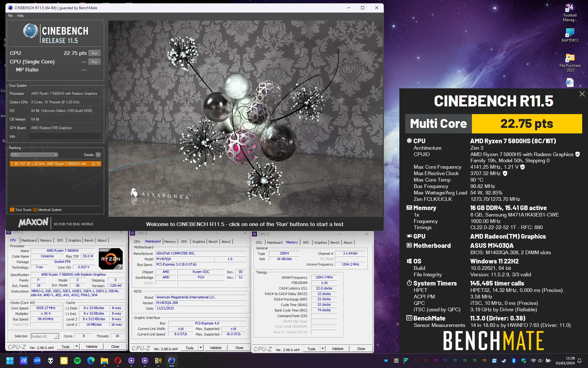Open Tools dropdown arrow in CPU-Z Mainboard window
The height and width of the screenshot is (368, 588).
[201, 348]
